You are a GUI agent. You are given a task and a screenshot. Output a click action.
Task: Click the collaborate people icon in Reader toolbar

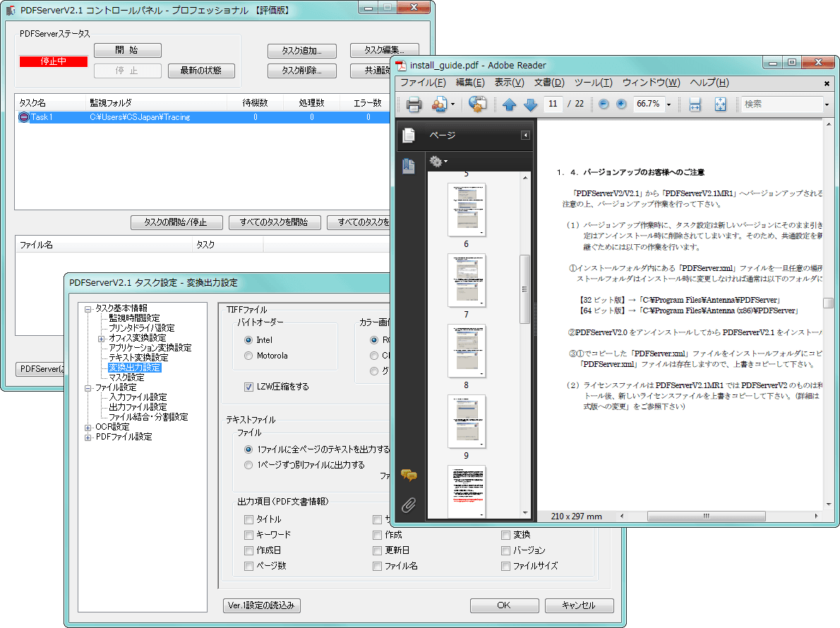click(x=439, y=104)
